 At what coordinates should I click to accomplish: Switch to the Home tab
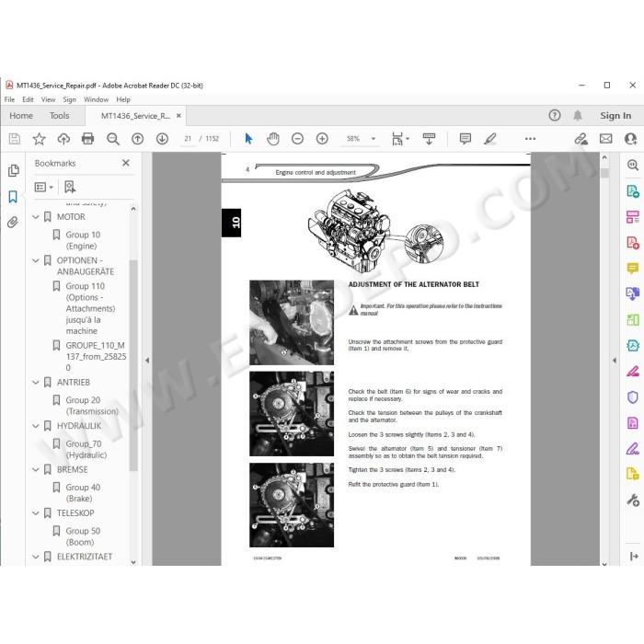[21, 116]
